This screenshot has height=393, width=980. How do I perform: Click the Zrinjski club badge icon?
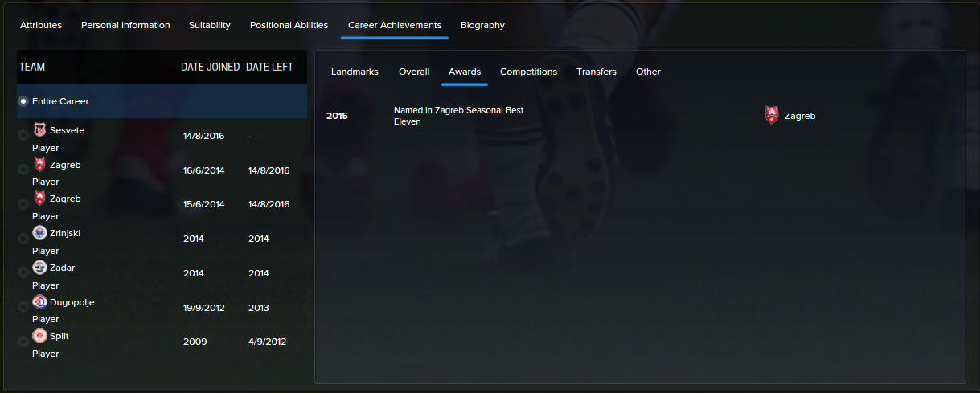click(x=39, y=233)
